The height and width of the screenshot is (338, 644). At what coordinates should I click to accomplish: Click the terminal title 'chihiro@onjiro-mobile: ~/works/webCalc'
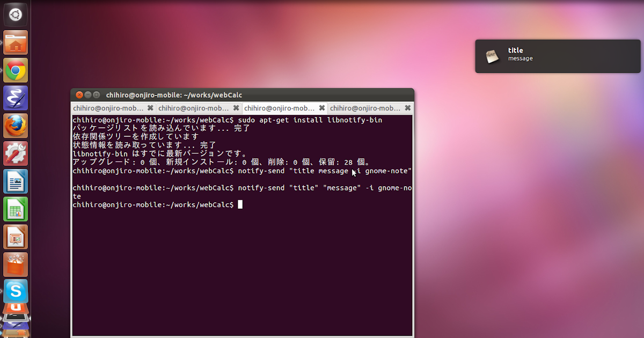pyautogui.click(x=174, y=95)
